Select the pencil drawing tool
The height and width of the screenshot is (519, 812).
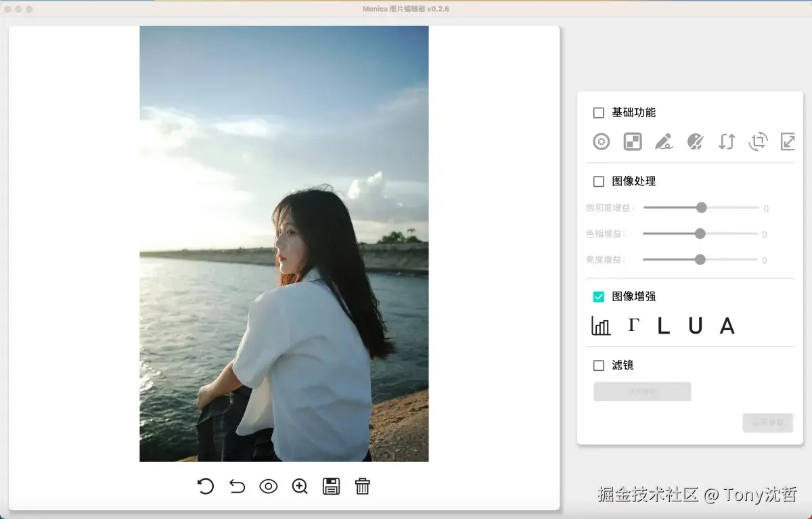point(664,141)
